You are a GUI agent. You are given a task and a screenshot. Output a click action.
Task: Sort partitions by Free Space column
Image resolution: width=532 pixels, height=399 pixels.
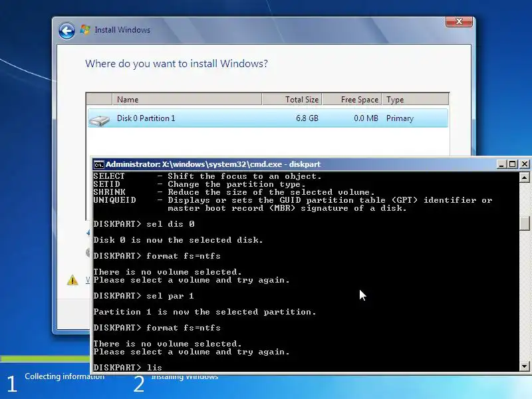[x=352, y=99]
